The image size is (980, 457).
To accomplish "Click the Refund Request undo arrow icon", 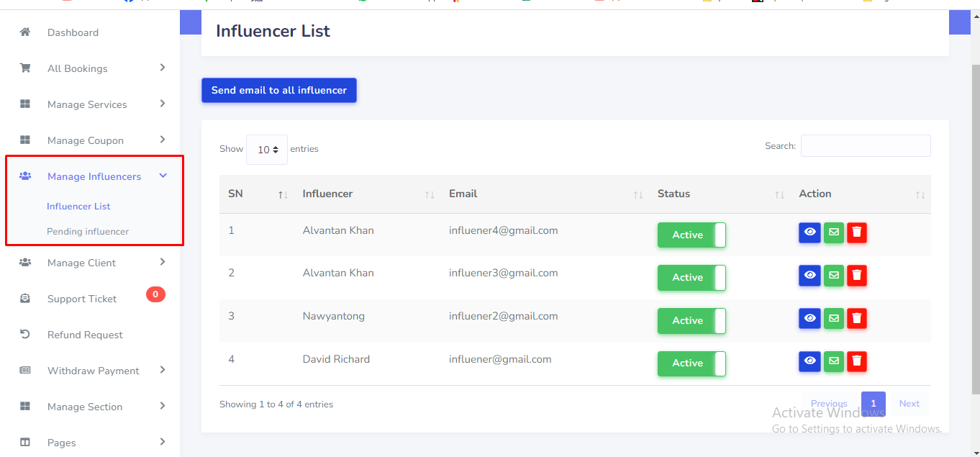I will [x=25, y=335].
